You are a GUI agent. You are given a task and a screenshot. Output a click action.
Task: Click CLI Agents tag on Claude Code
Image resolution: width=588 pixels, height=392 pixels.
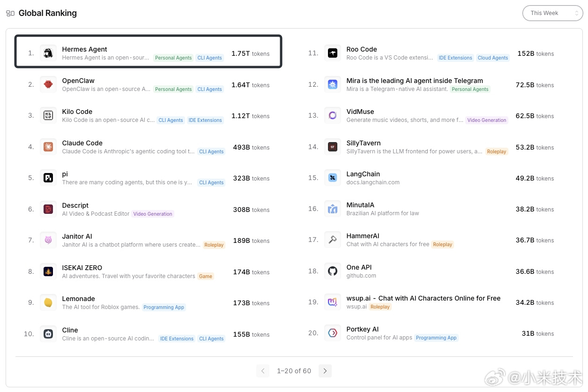[211, 152]
